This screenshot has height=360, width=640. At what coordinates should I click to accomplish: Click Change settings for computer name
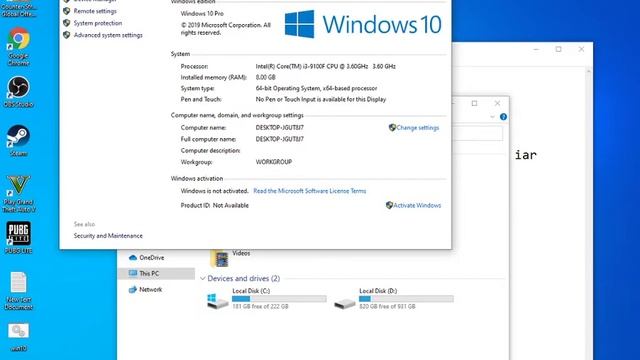[418, 128]
